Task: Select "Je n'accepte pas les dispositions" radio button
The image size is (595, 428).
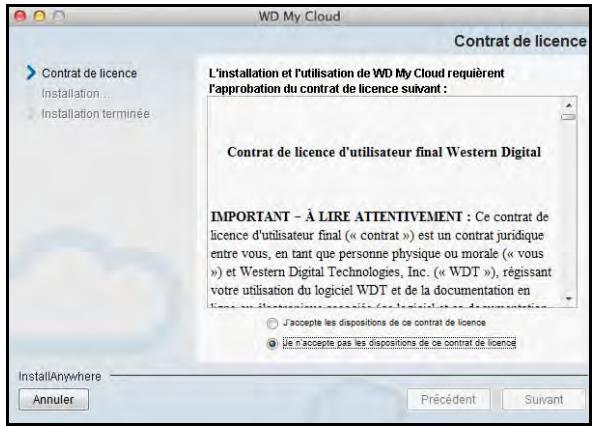Action: (x=272, y=344)
